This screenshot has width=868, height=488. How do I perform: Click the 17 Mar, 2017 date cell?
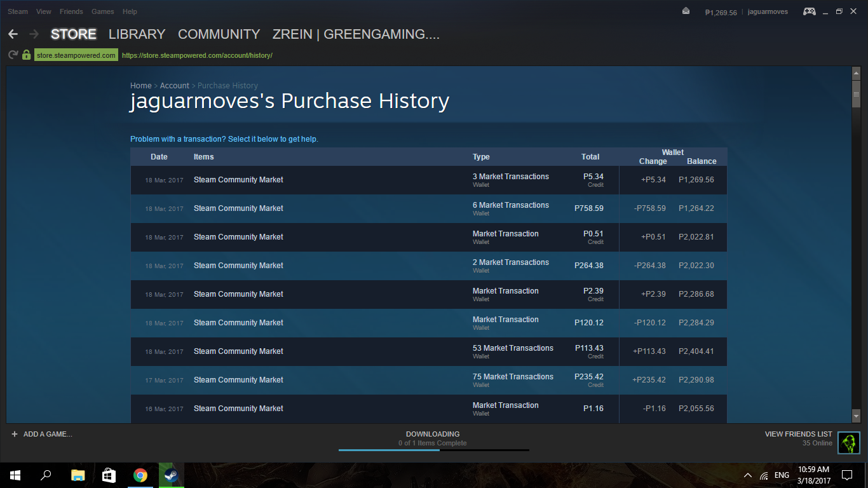[164, 381]
